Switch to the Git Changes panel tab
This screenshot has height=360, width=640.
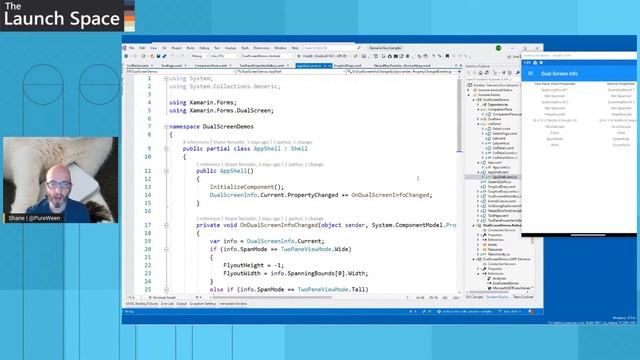tap(475, 297)
